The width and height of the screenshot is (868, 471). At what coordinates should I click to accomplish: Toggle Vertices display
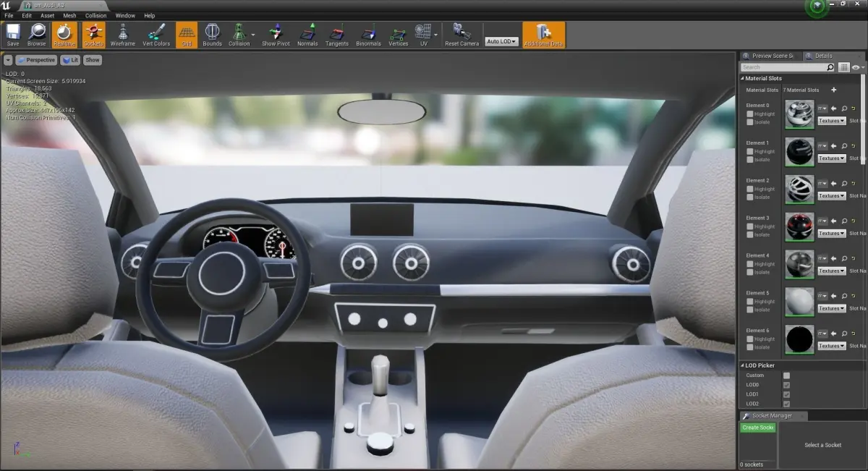tap(399, 35)
